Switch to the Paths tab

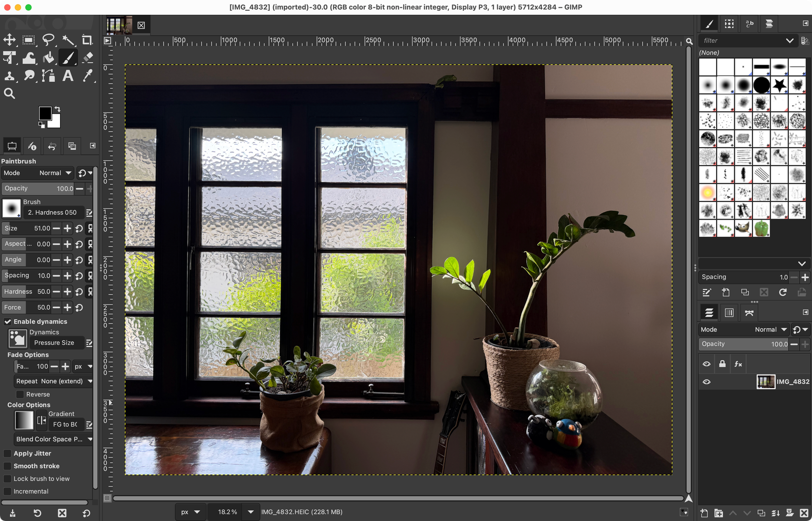coord(749,312)
